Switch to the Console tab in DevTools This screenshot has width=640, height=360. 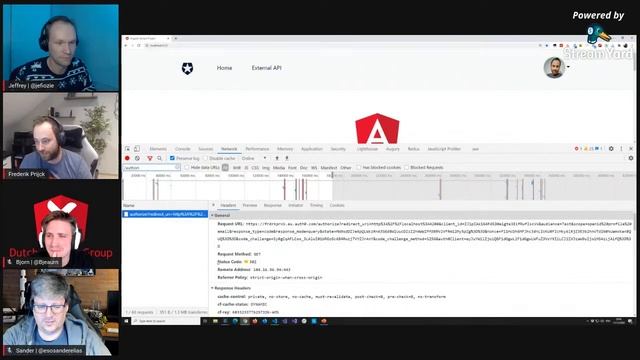(x=182, y=149)
